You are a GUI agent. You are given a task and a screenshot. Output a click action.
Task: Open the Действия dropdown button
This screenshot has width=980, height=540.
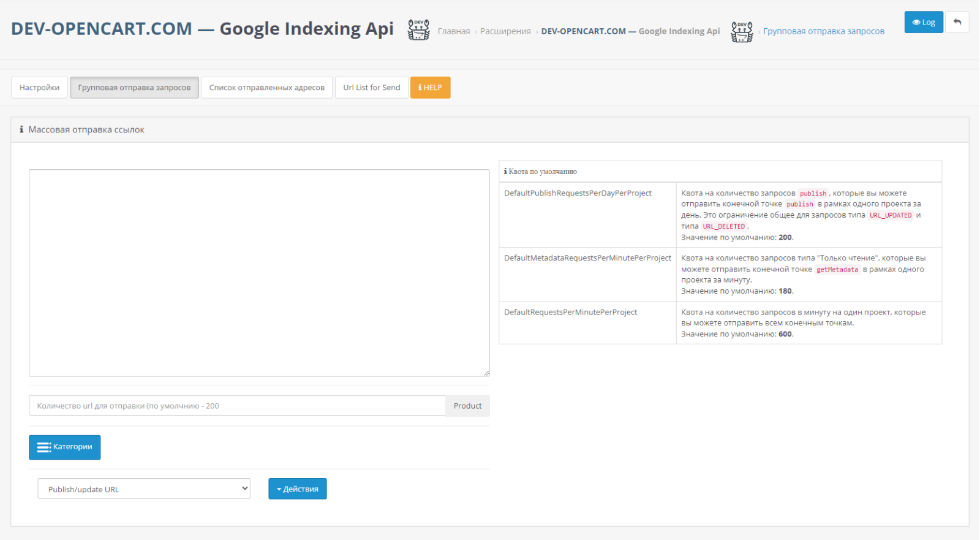pyautogui.click(x=297, y=489)
